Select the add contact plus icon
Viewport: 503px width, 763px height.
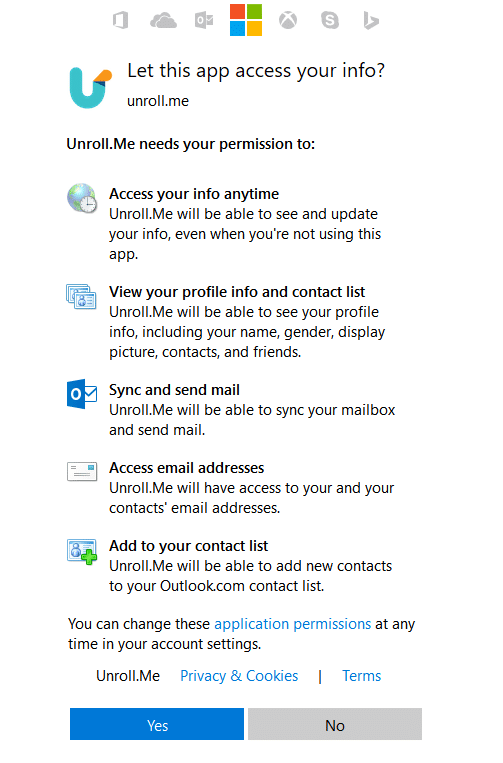tap(82, 551)
